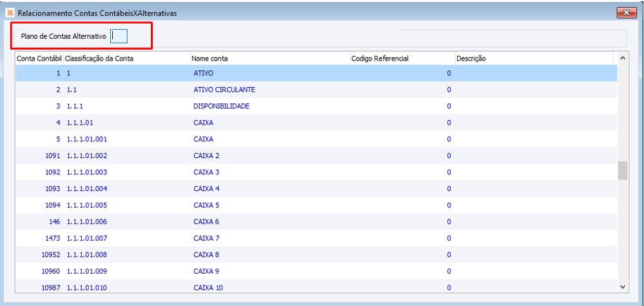Click account number 1091

coord(53,156)
